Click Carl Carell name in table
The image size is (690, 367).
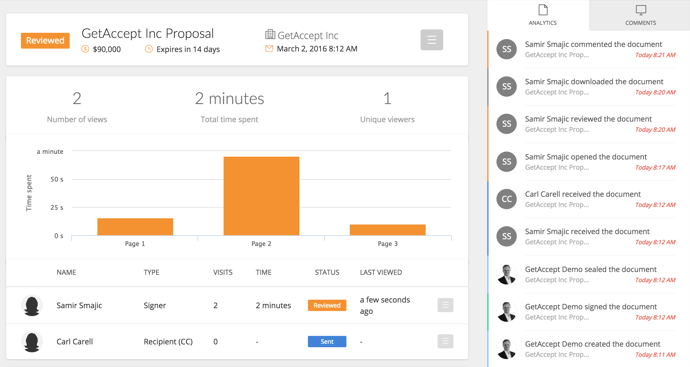coord(75,341)
